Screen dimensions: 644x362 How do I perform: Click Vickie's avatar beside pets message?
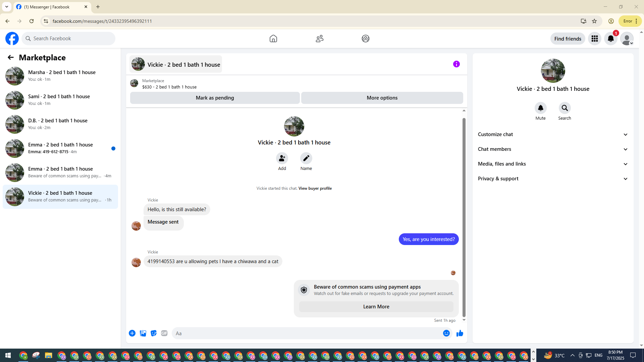136,262
